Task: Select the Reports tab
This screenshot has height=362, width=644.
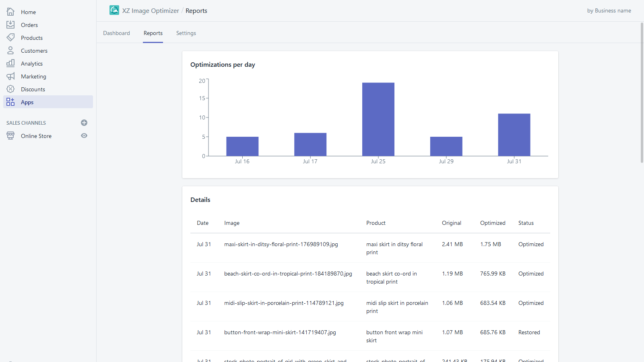Action: (153, 33)
